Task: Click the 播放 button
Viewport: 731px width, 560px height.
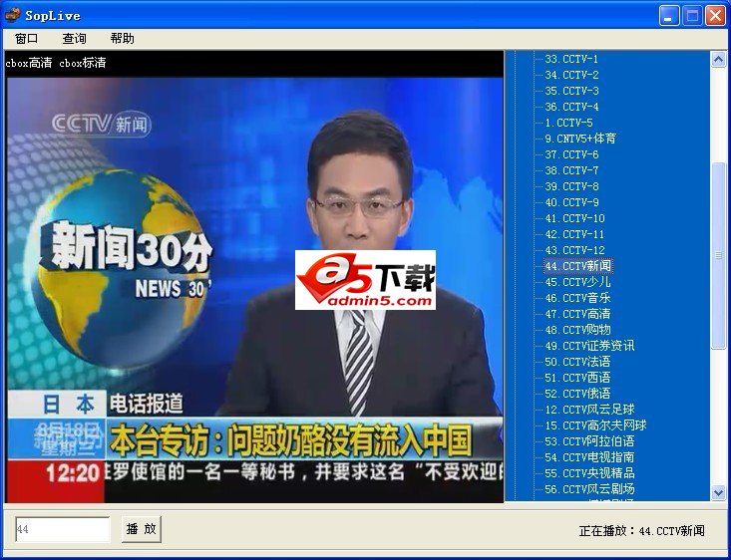Action: (142, 529)
